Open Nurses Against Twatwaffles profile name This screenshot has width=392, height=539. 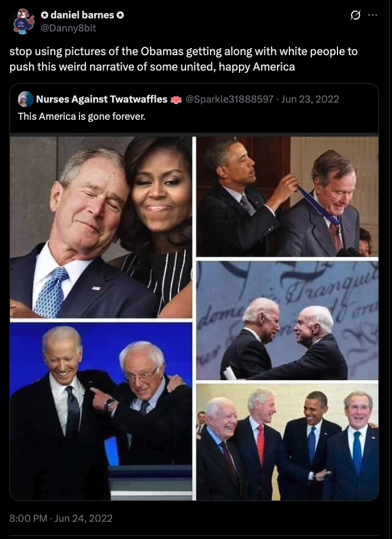(x=102, y=99)
